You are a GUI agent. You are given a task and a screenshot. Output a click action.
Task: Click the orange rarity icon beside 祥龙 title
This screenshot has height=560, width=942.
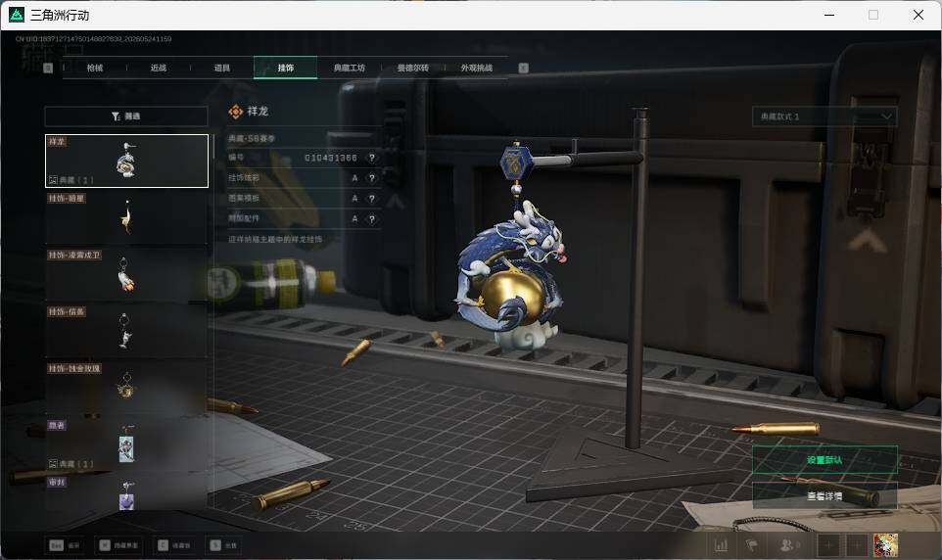[x=235, y=112]
